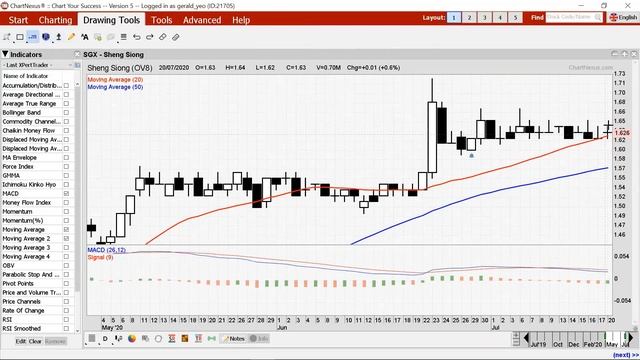Open the blue pie shape tool
This screenshot has height=360, width=640.
click(x=46, y=37)
